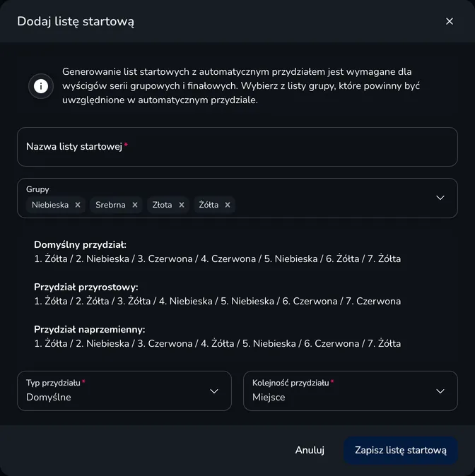The image size is (475, 476).
Task: Remove the Srebrna group tag
Action: (x=135, y=205)
